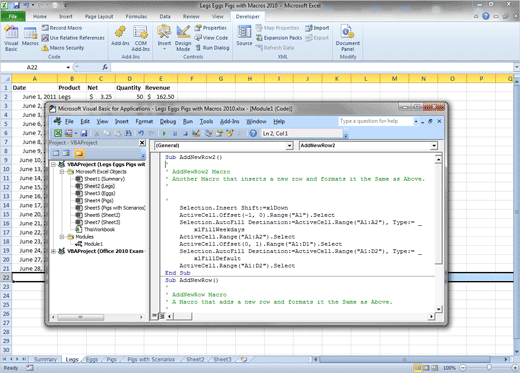Open the VBA Run menu
The image size is (520, 373).
click(x=188, y=122)
